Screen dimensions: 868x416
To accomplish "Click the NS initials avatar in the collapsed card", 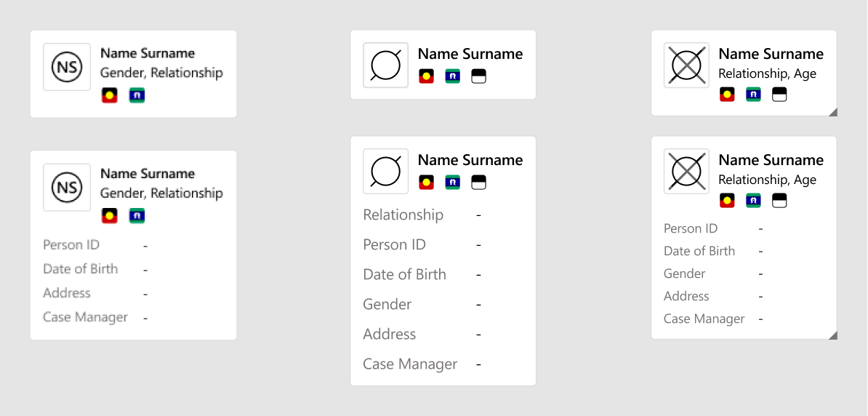I will [x=67, y=67].
